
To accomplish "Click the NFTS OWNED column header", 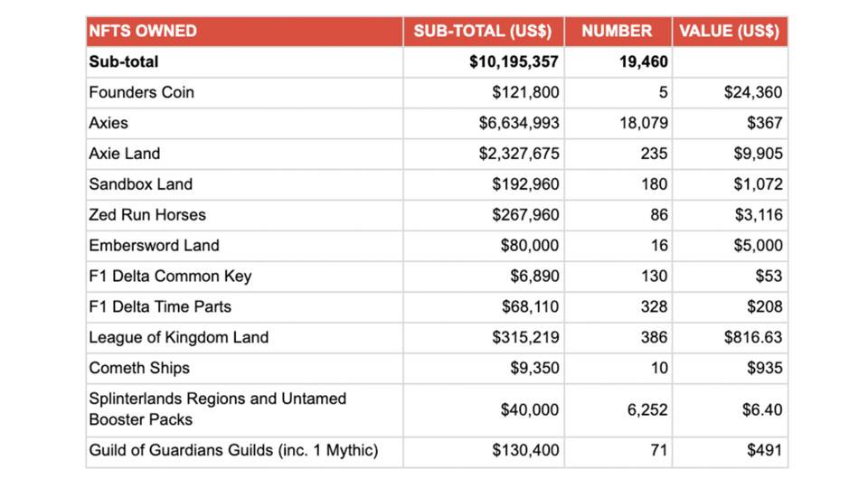I will coord(143,31).
